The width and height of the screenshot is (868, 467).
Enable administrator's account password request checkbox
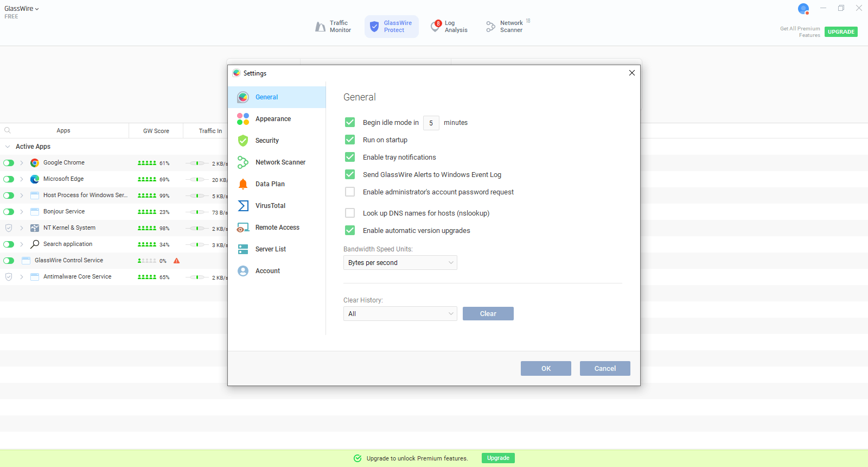(350, 192)
